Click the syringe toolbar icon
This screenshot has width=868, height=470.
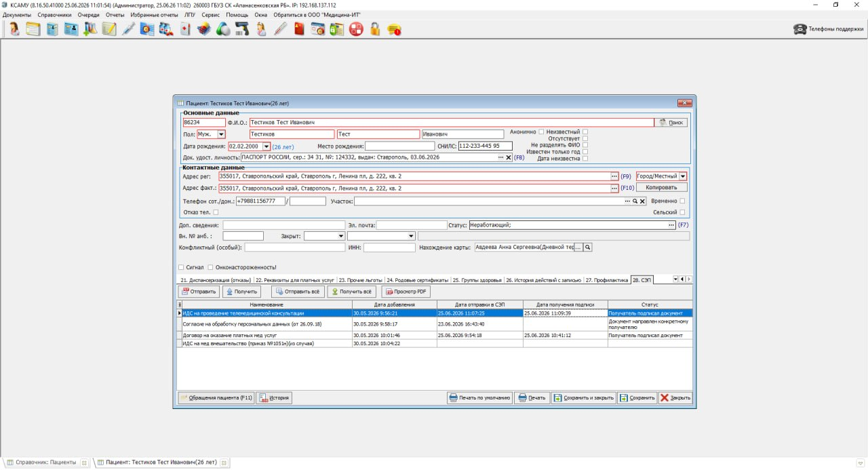coord(128,29)
